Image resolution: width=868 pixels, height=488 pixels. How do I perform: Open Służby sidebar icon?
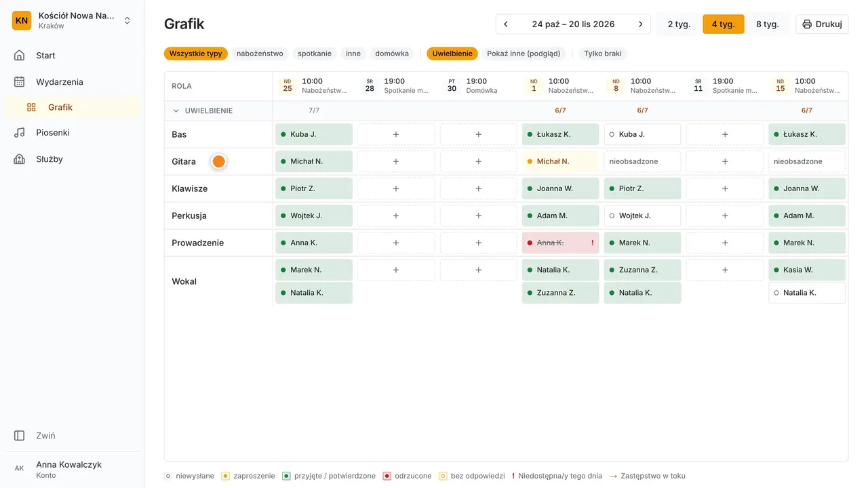click(x=20, y=159)
